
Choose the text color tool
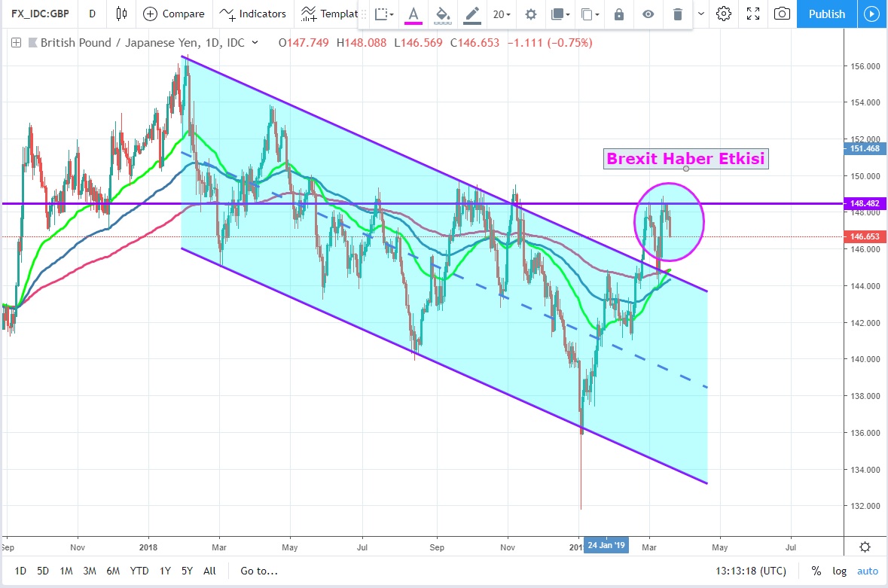pos(413,14)
